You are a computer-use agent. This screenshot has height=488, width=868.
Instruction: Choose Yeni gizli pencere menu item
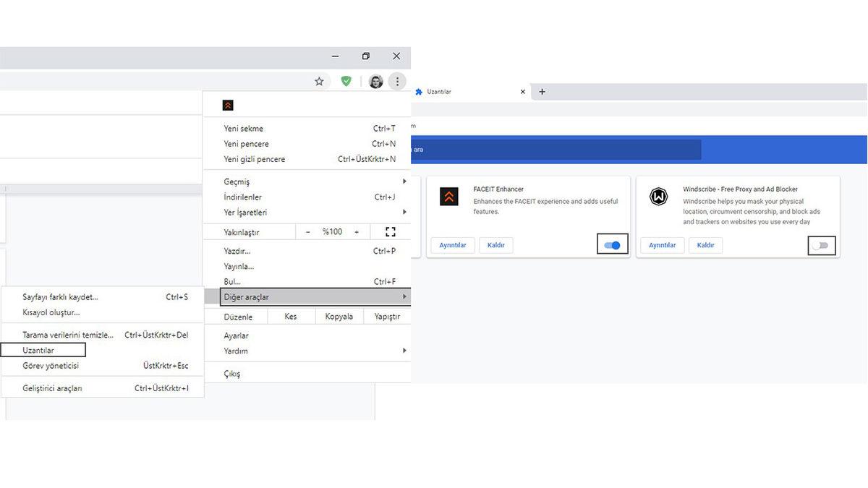point(255,159)
